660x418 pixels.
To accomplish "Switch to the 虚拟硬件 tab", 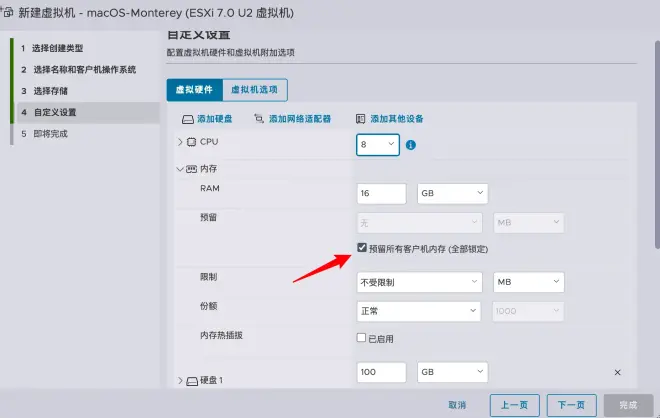I will point(194,90).
